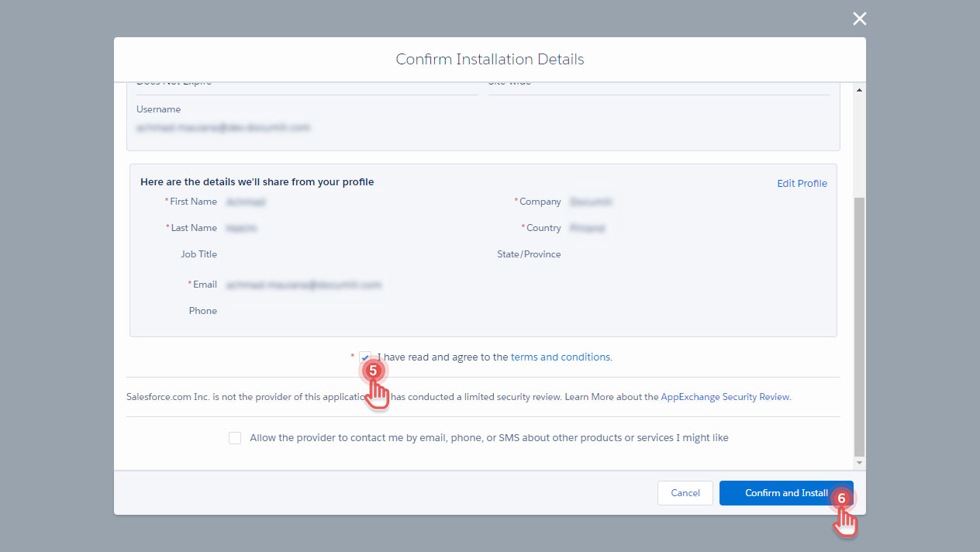Click the Email address field
980x552 pixels.
(304, 285)
